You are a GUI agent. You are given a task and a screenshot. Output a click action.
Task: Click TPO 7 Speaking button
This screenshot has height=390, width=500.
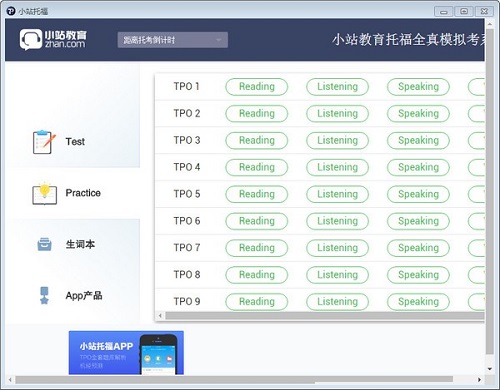click(x=418, y=248)
